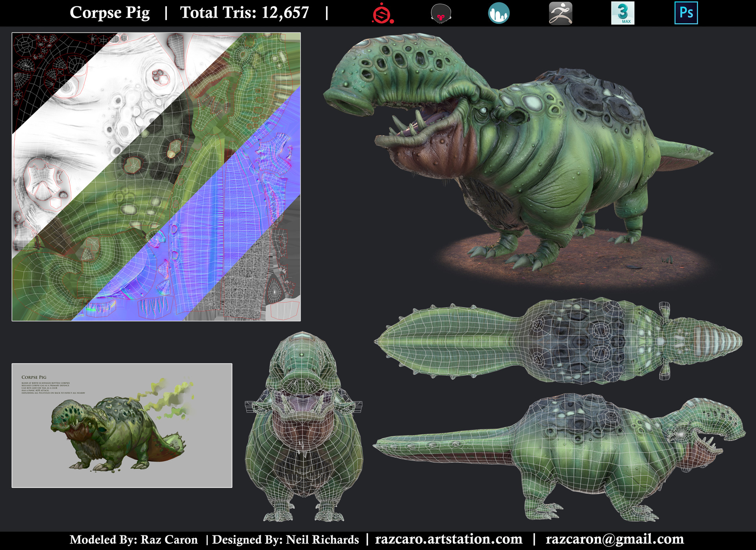The width and height of the screenshot is (756, 550).
Task: Select the UV texture map sheet image
Action: pyautogui.click(x=156, y=177)
